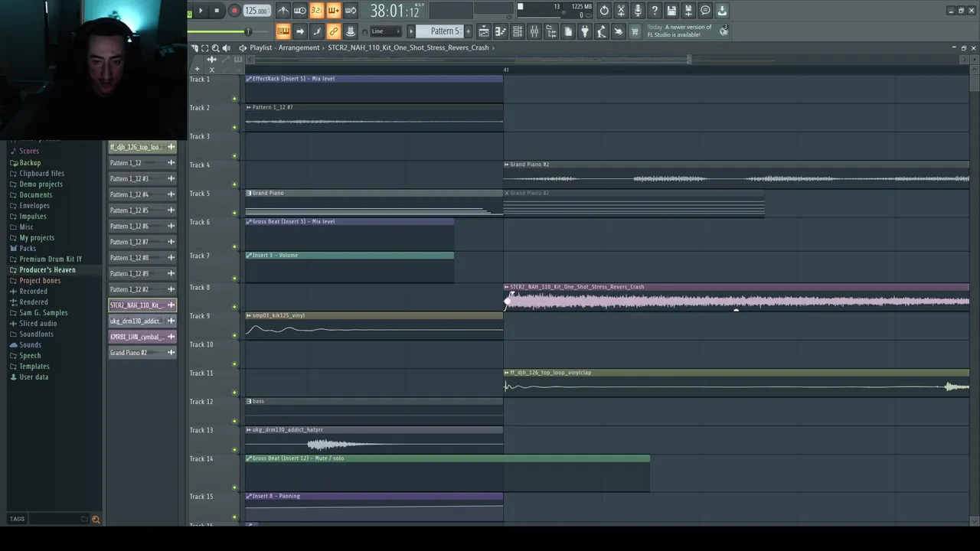Expand the Sam G. Samples folder
The image size is (980, 551).
click(x=44, y=312)
